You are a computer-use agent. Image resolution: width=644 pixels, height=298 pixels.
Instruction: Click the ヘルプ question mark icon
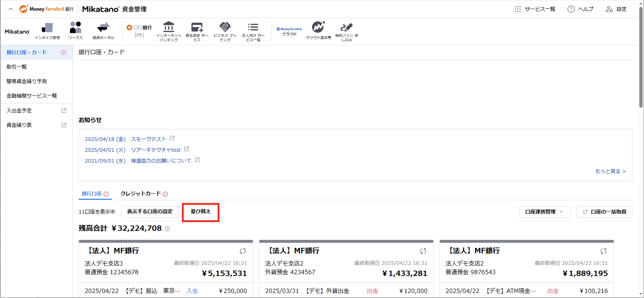pyautogui.click(x=571, y=9)
